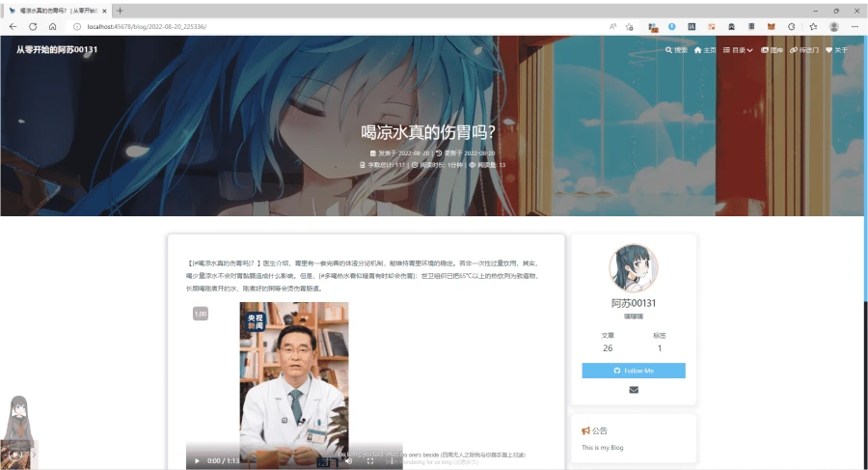868x470 pixels.
Task: Click the author avatar picture in sidebar
Action: point(634,268)
